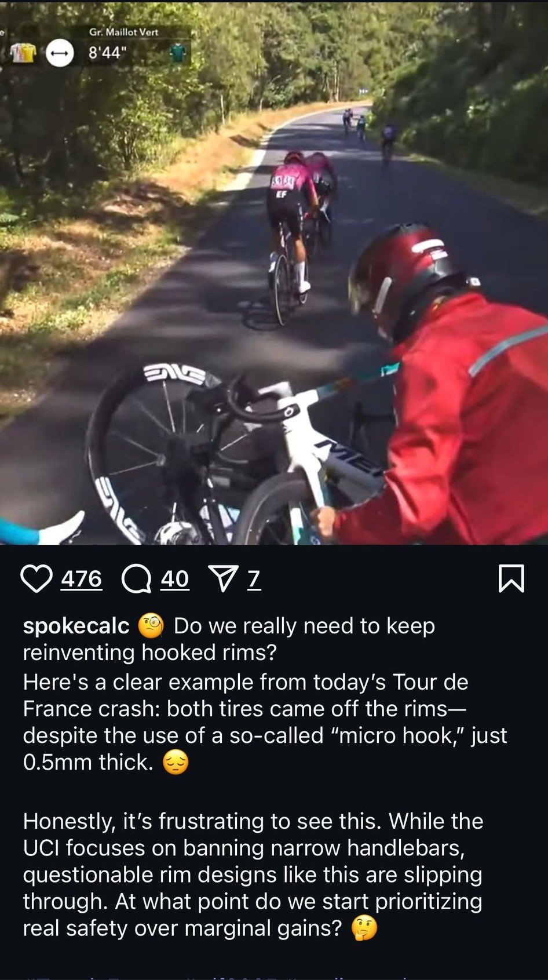This screenshot has width=548, height=980.
Task: Tap the heart like icon
Action: pos(36,579)
